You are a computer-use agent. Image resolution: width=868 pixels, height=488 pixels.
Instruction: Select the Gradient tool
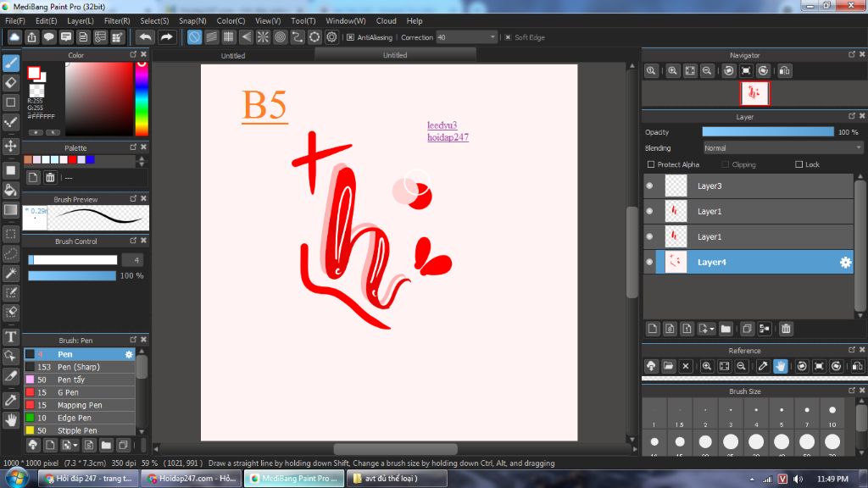(x=10, y=210)
